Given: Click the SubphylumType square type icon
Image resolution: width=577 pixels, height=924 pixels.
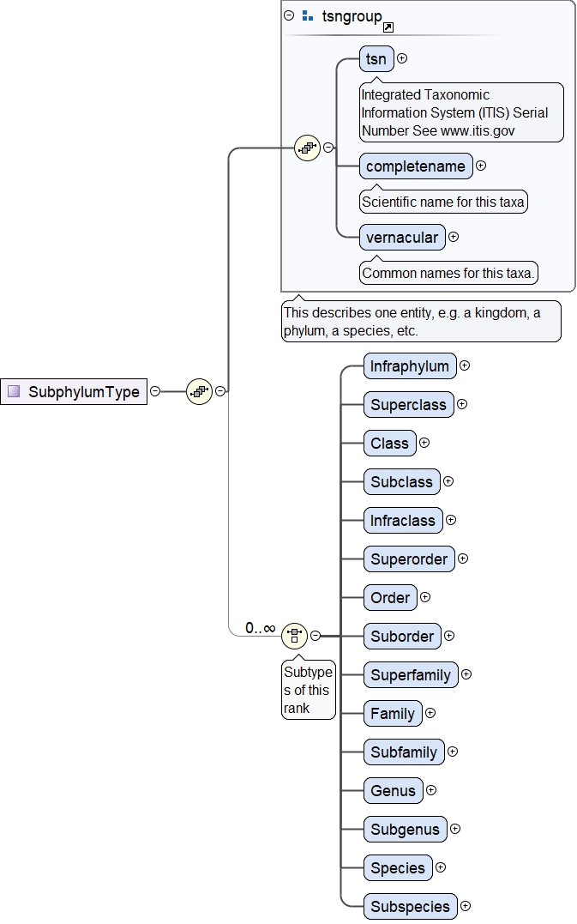Looking at the screenshot, I should coord(14,391).
